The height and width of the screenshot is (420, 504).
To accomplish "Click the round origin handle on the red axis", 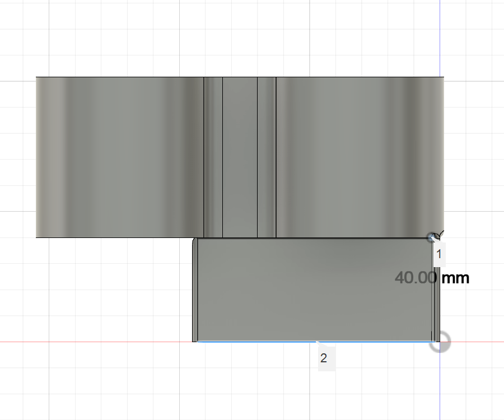I will point(440,342).
